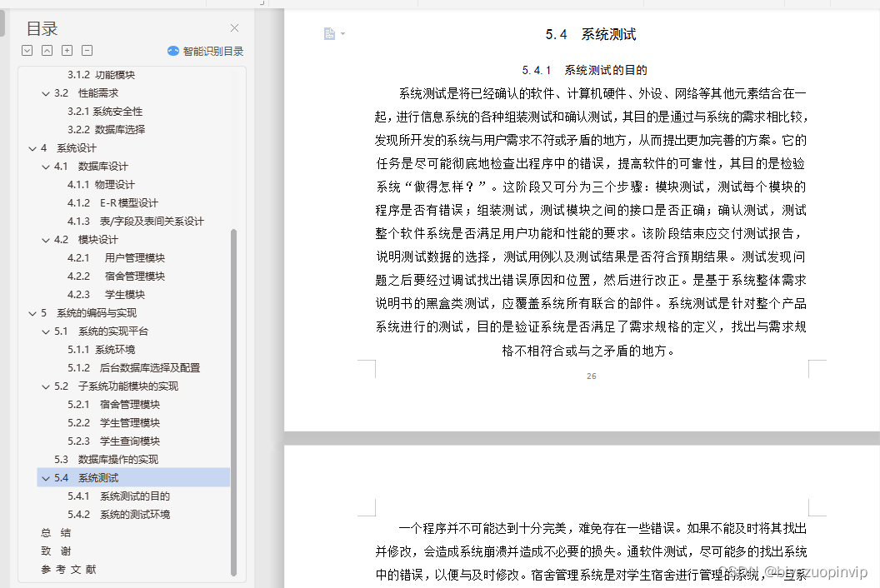Screen dimensions: 880x588
Task: Click the downward chevron icon in TOC toolbar
Action: pos(27,50)
